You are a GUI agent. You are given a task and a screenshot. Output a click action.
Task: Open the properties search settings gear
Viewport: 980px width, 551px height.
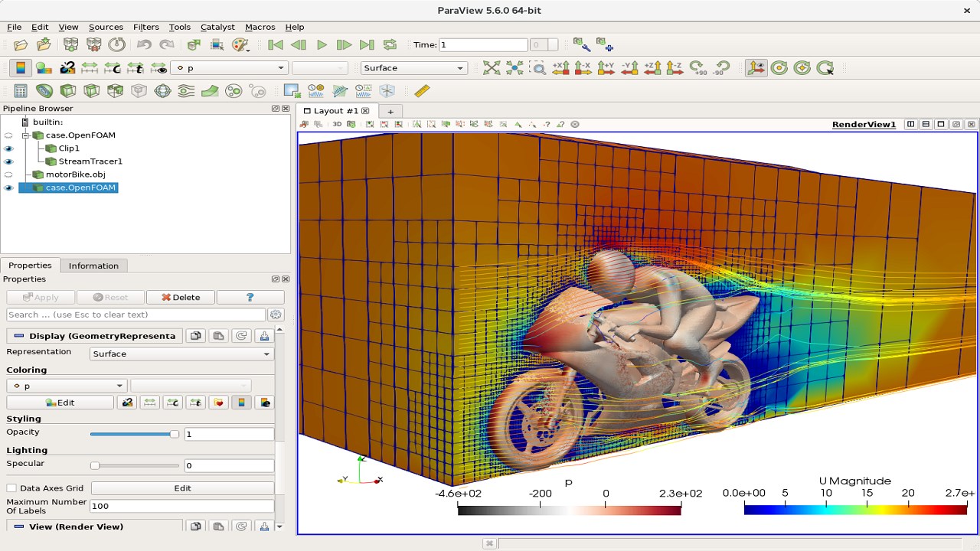pyautogui.click(x=276, y=315)
